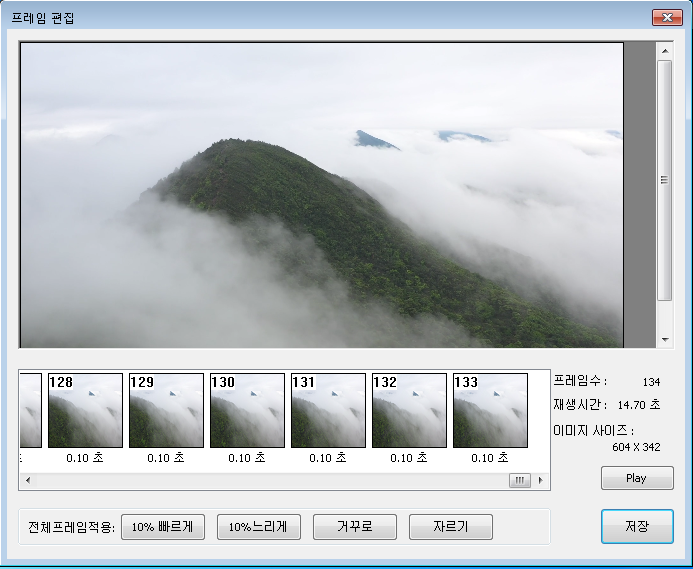
Task: Click the 0.10 초 duration under frame 131
Action: [x=328, y=458]
